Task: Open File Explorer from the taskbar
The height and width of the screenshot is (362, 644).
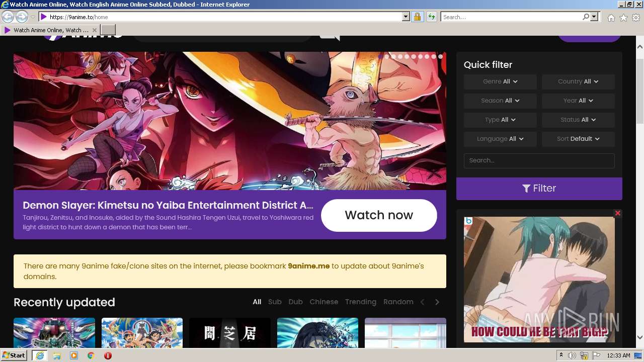Action: point(57,355)
